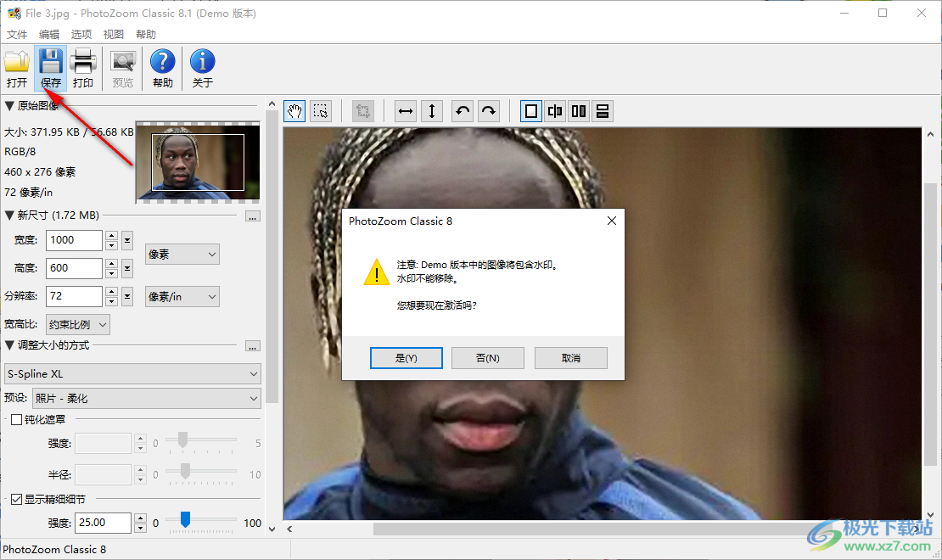Toggle the 显示精细细节 checkbox
Screen dimensions: 942x560
[17, 499]
